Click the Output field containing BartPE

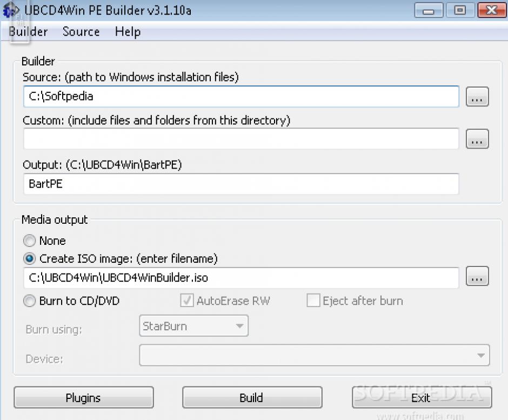(241, 184)
